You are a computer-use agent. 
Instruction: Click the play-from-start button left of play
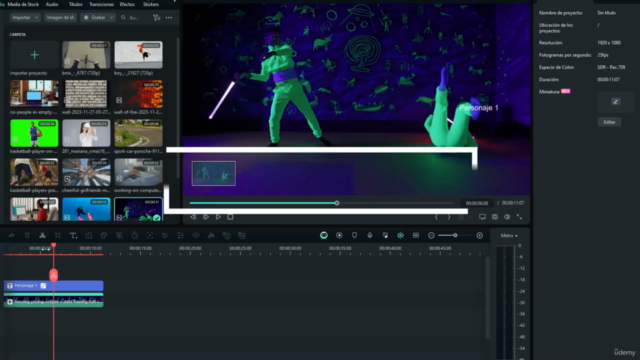206,217
